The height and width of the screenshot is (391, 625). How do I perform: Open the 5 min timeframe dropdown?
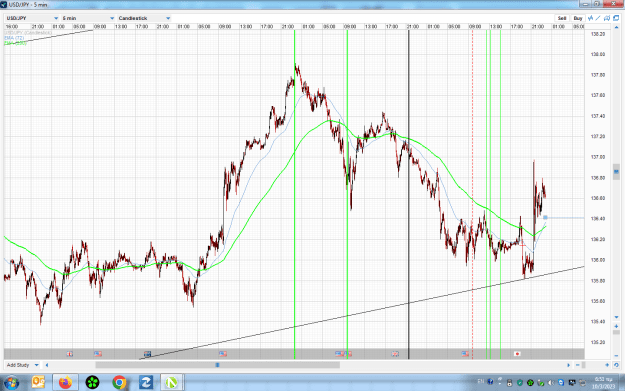click(x=88, y=18)
